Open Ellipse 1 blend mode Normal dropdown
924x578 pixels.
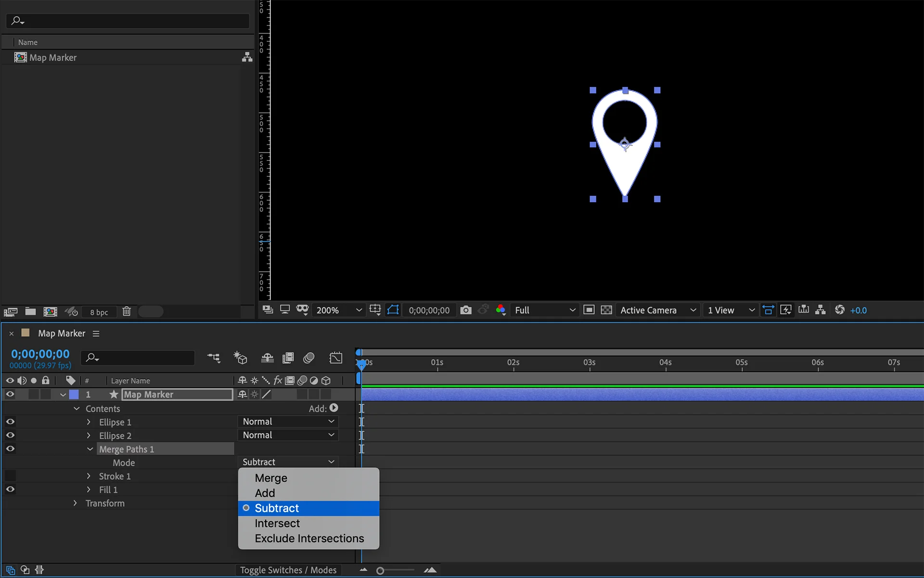[288, 421]
